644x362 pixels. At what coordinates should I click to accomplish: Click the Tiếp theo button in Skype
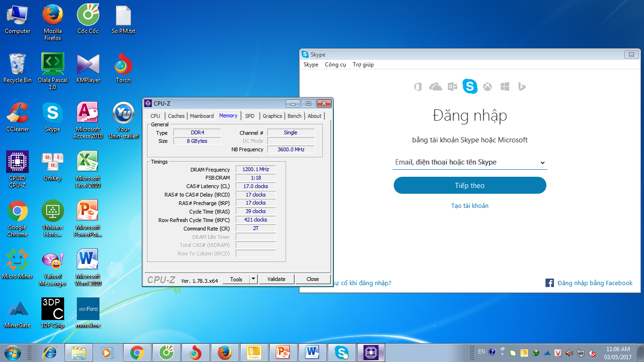click(x=470, y=185)
